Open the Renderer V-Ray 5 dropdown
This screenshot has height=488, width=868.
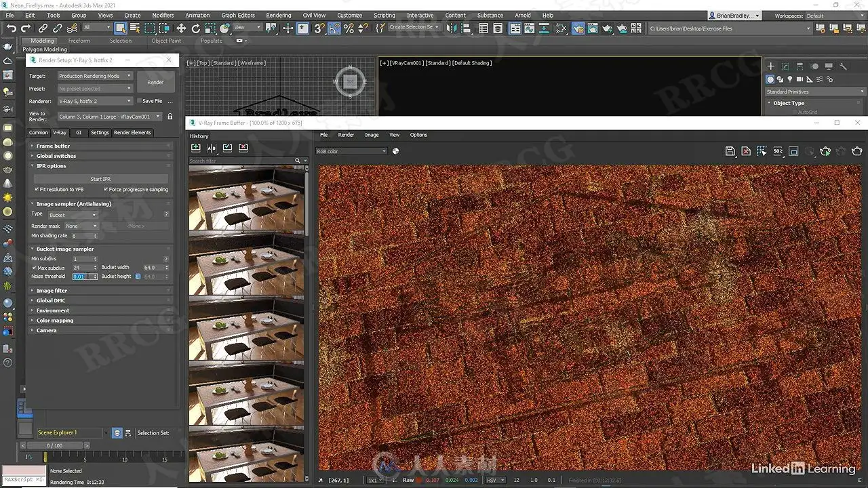94,101
